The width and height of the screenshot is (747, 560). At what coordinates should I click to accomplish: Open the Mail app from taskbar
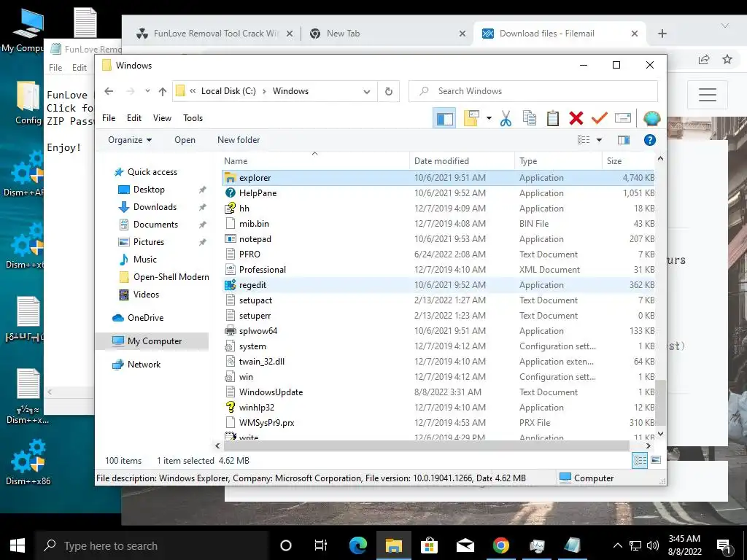[x=465, y=545]
